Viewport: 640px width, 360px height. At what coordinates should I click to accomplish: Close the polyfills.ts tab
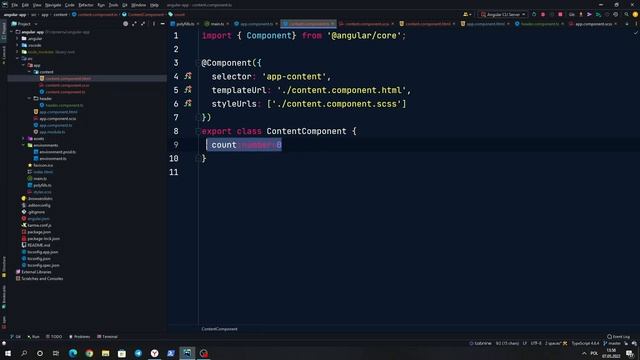coord(198,24)
